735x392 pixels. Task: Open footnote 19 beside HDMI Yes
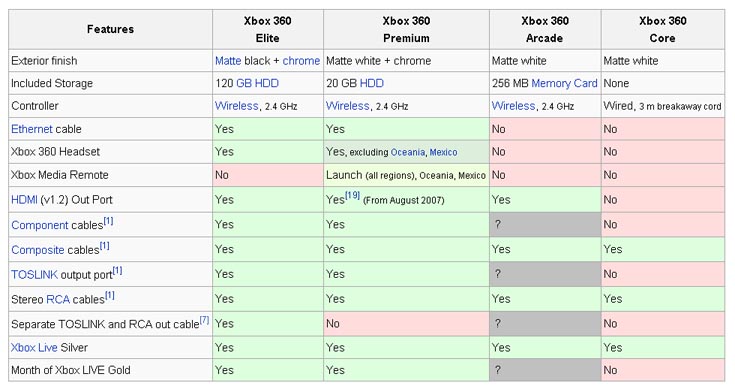pos(352,195)
